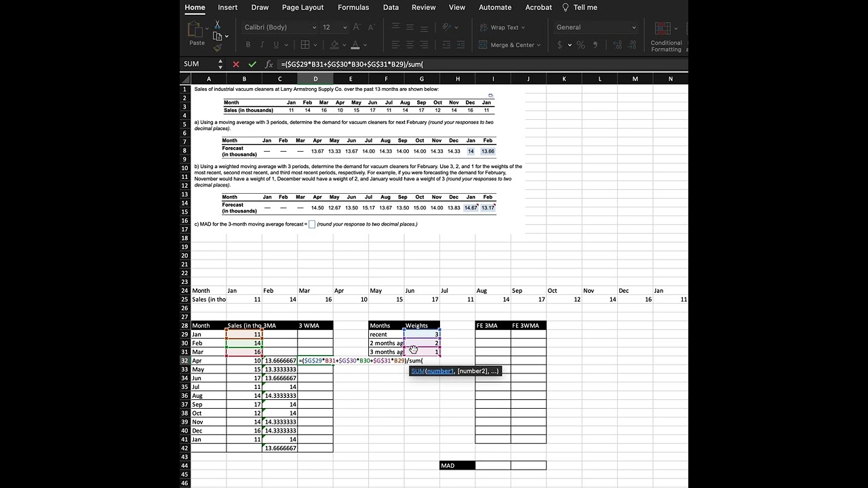Viewport: 868px width, 488px height.
Task: Select row 32 header
Action: [184, 361]
